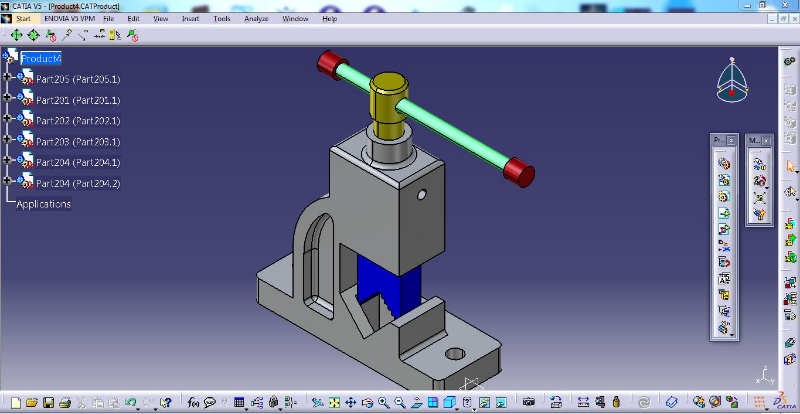Click the Fly Mode icon
Viewport: 800px width, 414px height.
tap(318, 402)
